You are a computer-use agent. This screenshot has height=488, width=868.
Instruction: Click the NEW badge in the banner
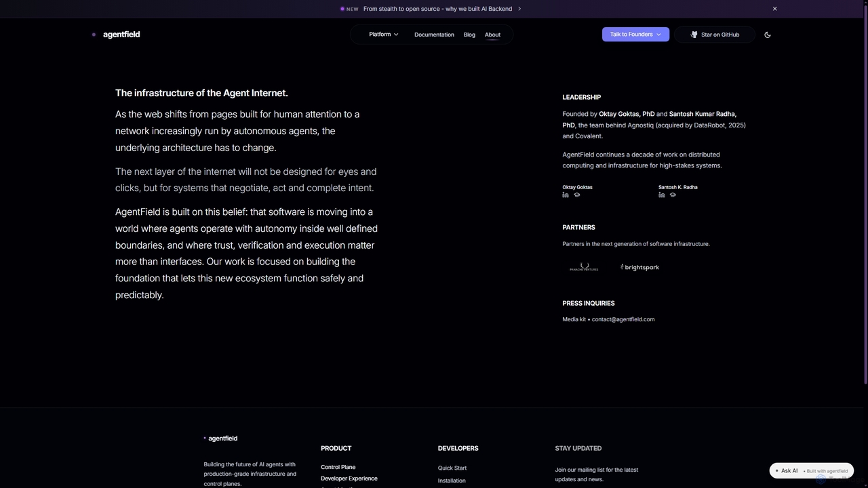pyautogui.click(x=349, y=9)
